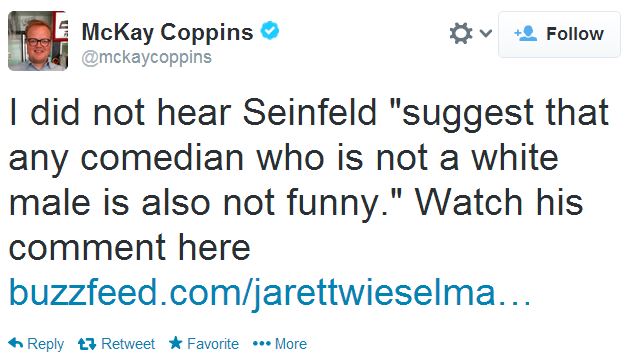Click the word Seinfeld in the tweet

pyautogui.click(x=310, y=112)
